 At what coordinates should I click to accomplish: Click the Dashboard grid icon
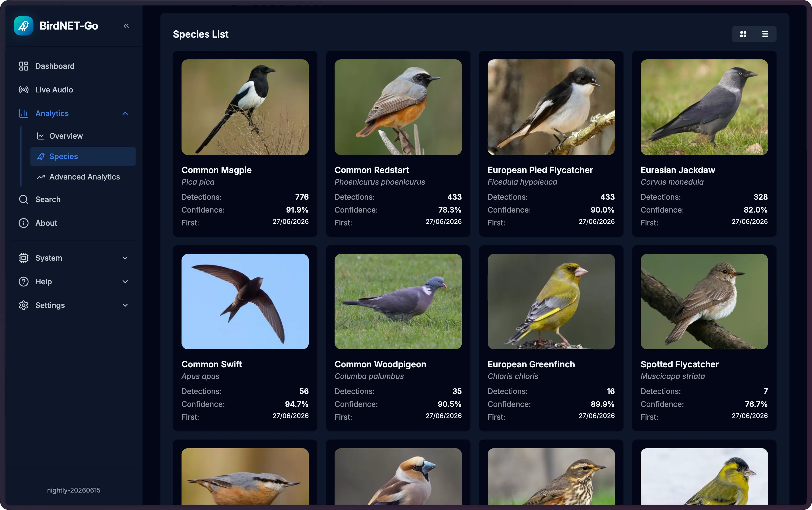tap(23, 66)
